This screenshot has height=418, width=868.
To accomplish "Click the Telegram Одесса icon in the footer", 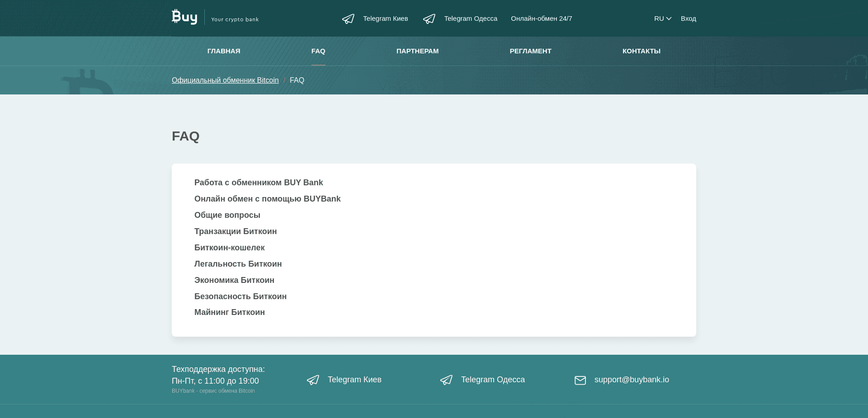I will pos(447,380).
